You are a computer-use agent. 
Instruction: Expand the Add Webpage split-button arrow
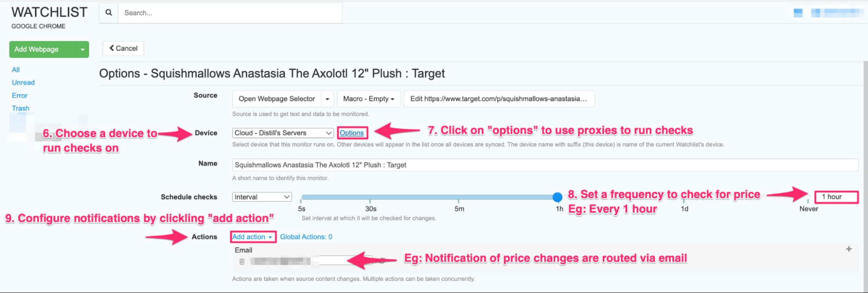click(x=82, y=49)
